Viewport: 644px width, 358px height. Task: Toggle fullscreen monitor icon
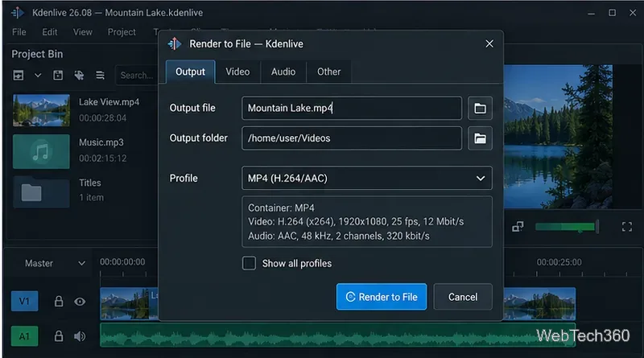point(627,227)
